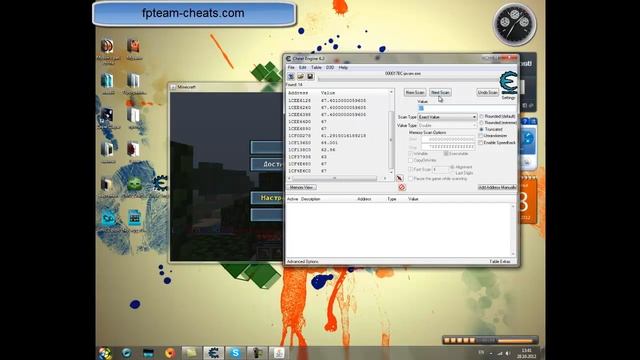Click the taskbar clock showing date
This screenshot has height=360, width=640.
(526, 353)
